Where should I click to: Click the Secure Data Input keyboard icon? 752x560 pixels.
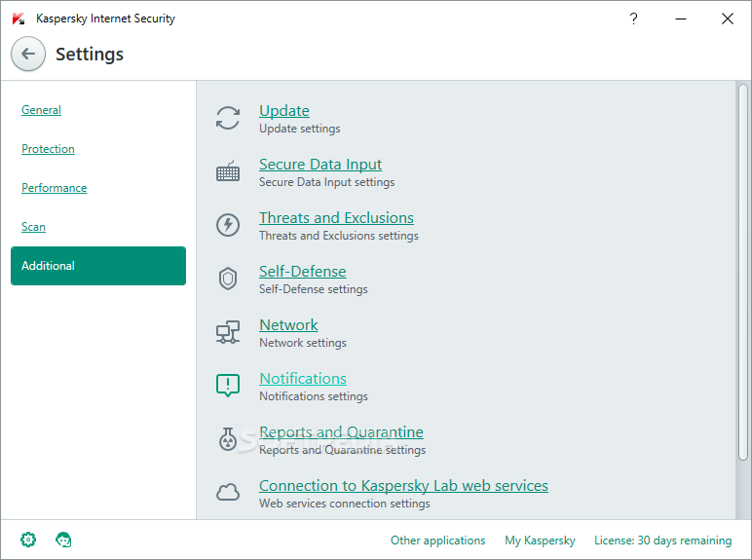pos(228,171)
